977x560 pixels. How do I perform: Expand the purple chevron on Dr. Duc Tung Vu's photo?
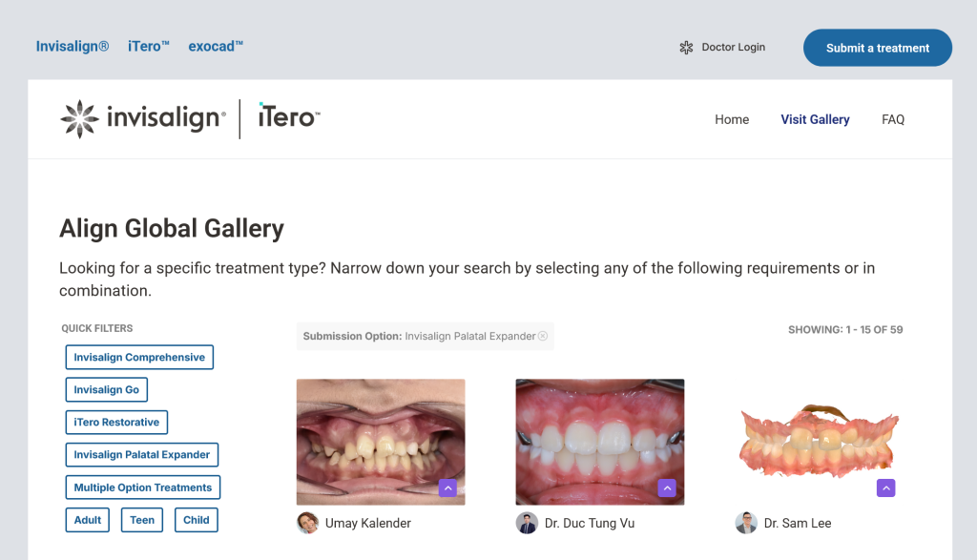[668, 488]
